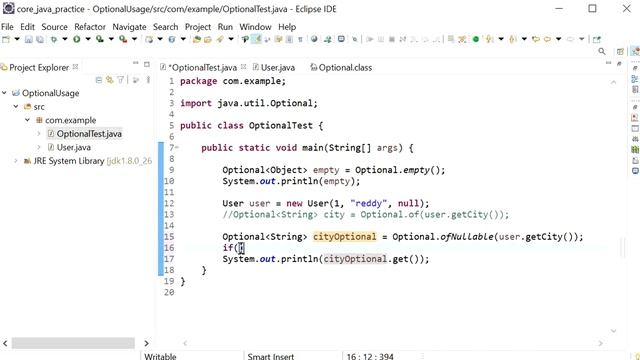Open the Project Explorer View Menu dots

click(148, 80)
